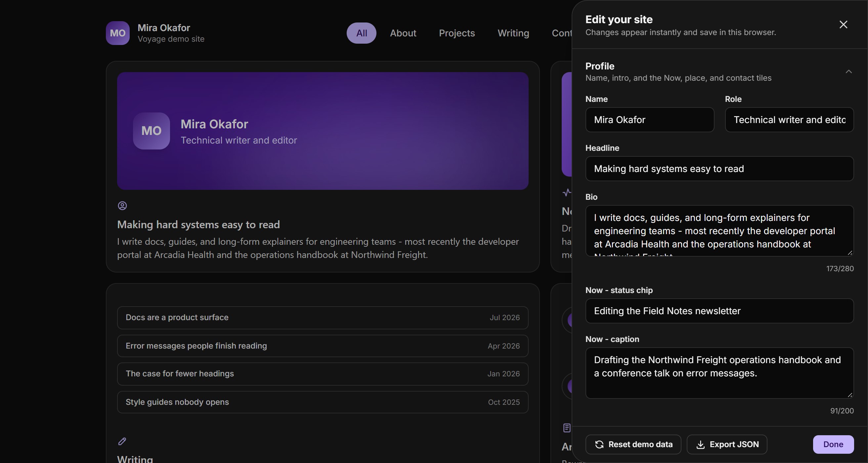
Task: Click the activity pulse icon on Now tile
Action: pyautogui.click(x=567, y=192)
